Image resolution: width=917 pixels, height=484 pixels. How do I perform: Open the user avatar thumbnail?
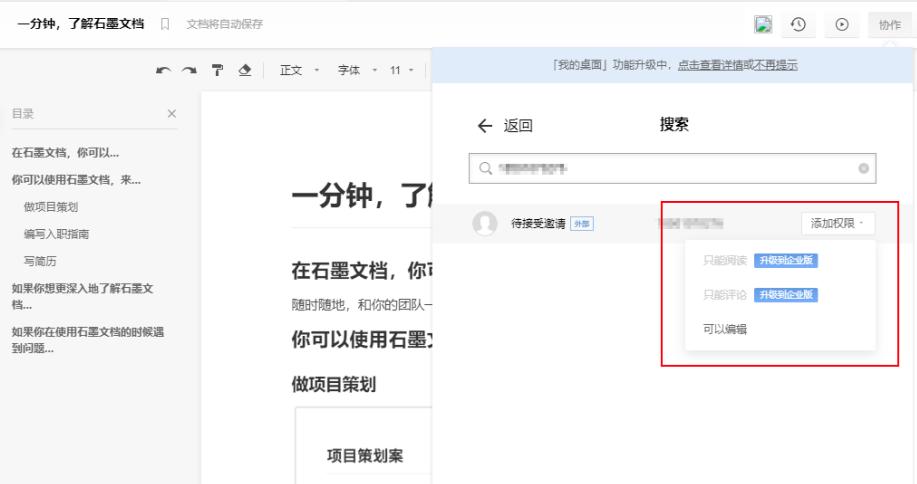(x=763, y=24)
